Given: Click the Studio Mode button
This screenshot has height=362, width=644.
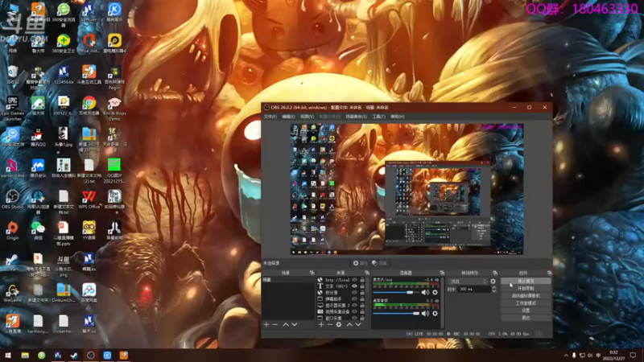Looking at the screenshot, I should pos(526,303).
